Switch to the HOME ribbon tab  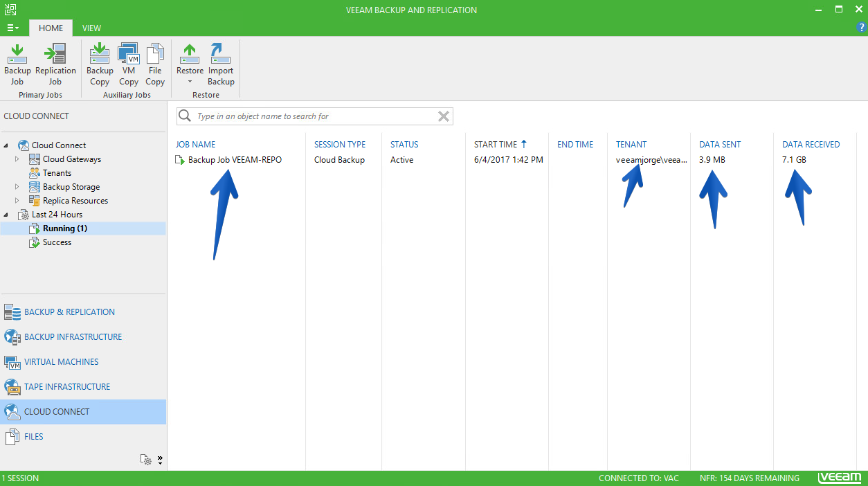(51, 28)
